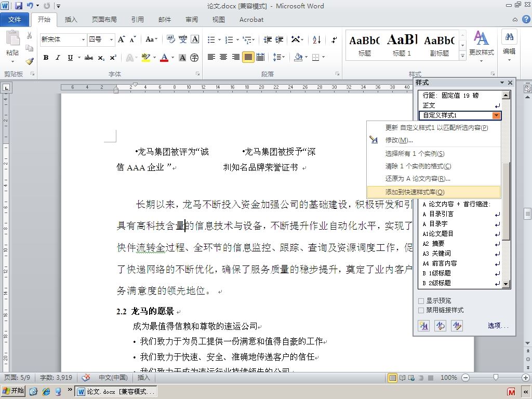Open Style Inspector in Styles pane

click(441, 326)
